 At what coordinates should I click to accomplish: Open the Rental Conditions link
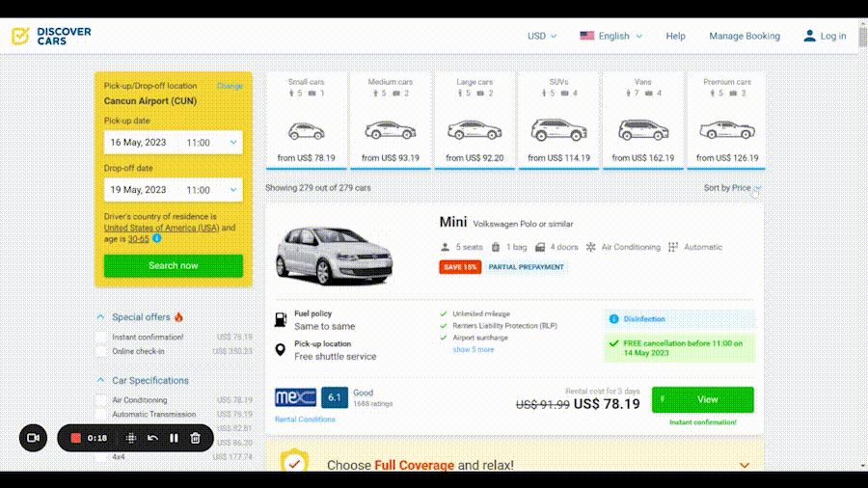click(x=305, y=420)
